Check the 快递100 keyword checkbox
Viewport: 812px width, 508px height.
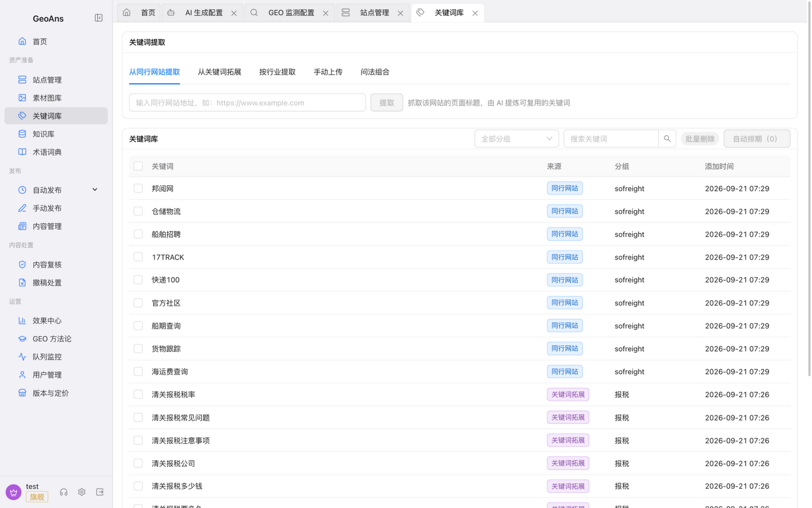138,280
